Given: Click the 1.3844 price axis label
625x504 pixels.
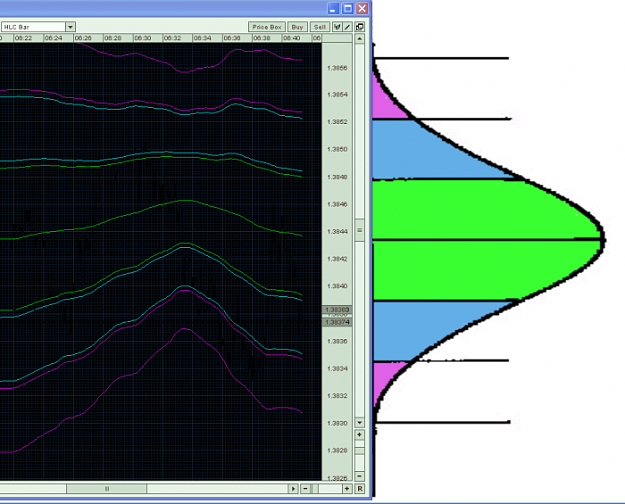Looking at the screenshot, I should point(337,232).
